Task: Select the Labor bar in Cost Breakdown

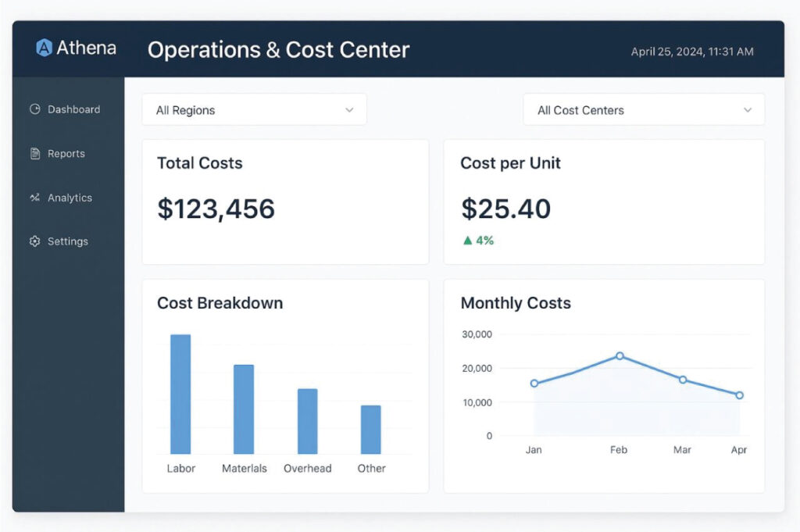Action: click(x=180, y=395)
